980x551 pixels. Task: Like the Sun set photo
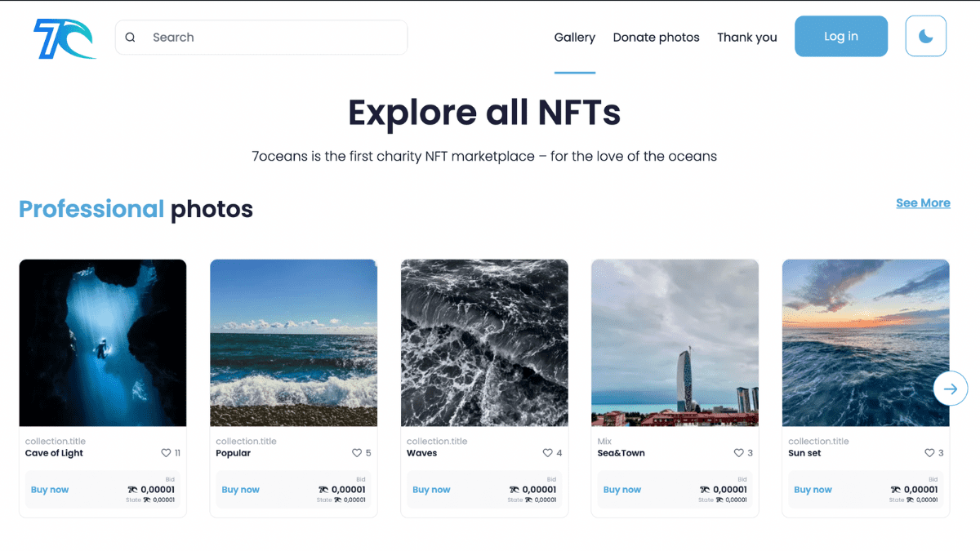(x=929, y=453)
